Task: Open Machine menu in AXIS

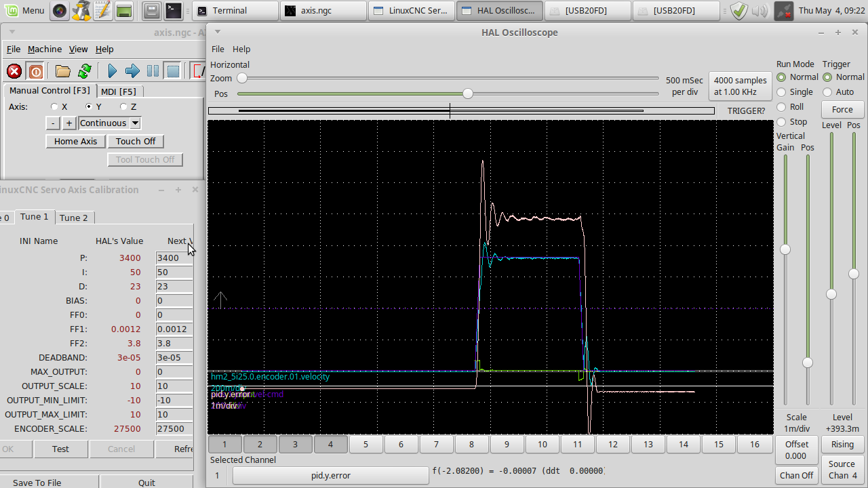Action: 45,49
